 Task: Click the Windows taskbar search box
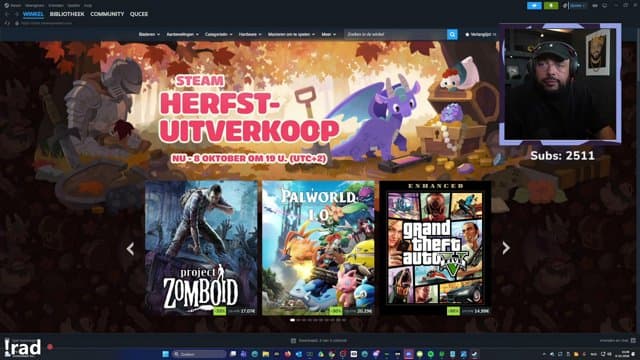(199, 354)
